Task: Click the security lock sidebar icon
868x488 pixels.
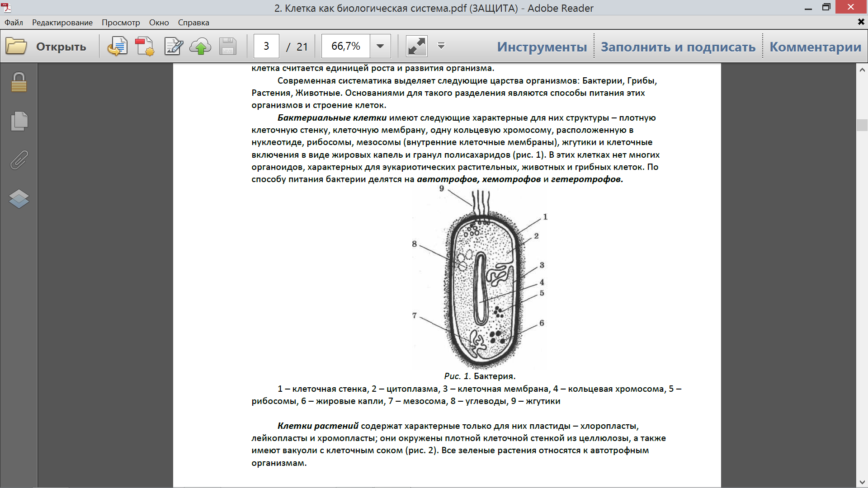Action: pyautogui.click(x=19, y=82)
